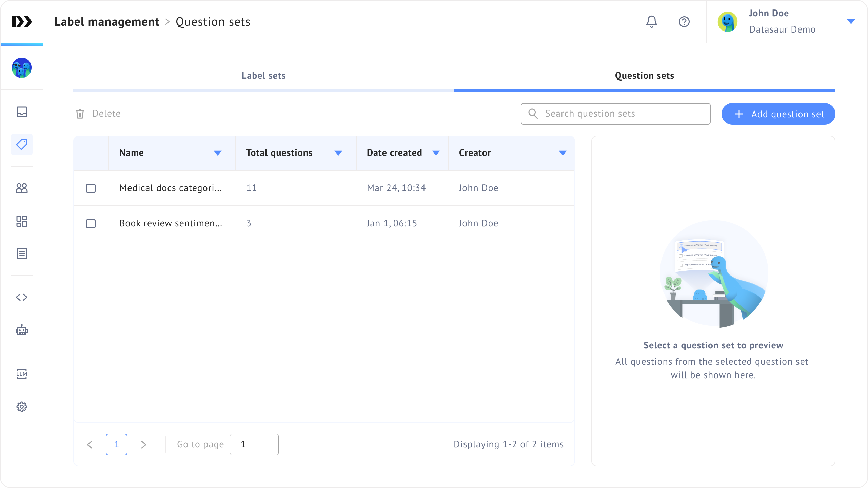Viewport: 868px width, 488px height.
Task: Click the Add question set button
Action: pyautogui.click(x=778, y=114)
